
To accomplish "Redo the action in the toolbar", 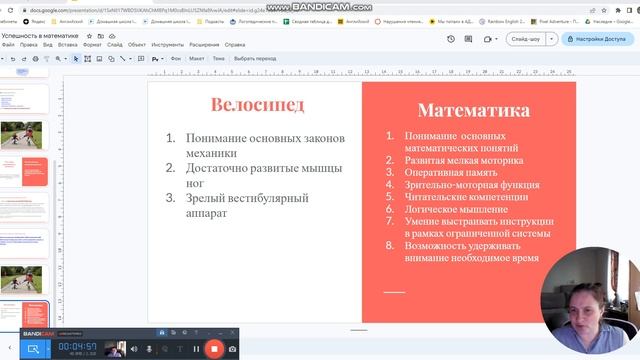I will tap(24, 59).
